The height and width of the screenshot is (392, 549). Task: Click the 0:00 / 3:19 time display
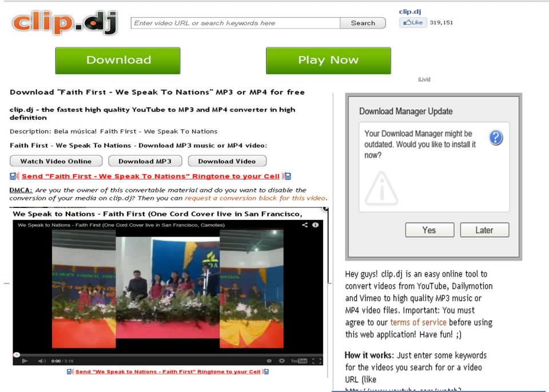pos(62,361)
